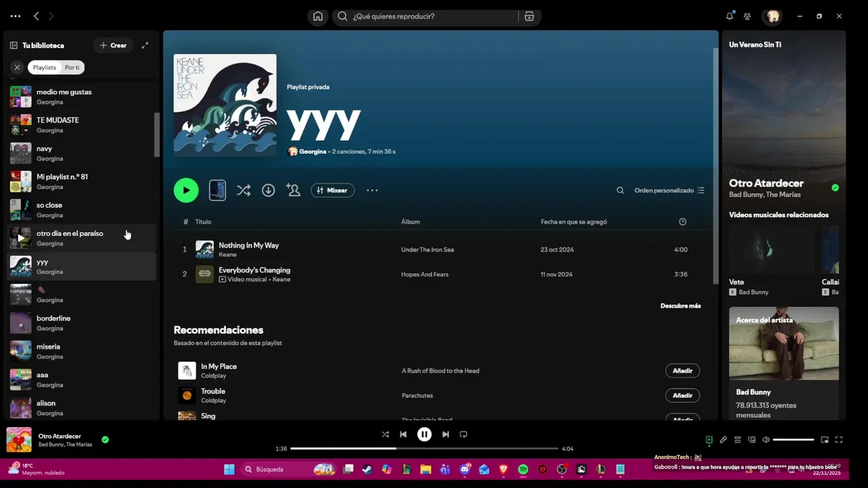Go to the Spotify home screen
This screenshot has width=868, height=488.
click(x=317, y=16)
